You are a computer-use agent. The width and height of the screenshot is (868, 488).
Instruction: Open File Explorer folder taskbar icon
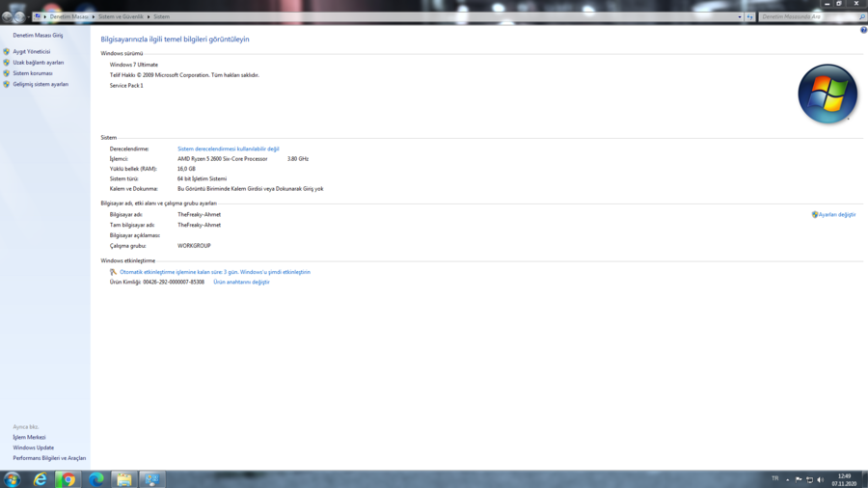tap(124, 479)
